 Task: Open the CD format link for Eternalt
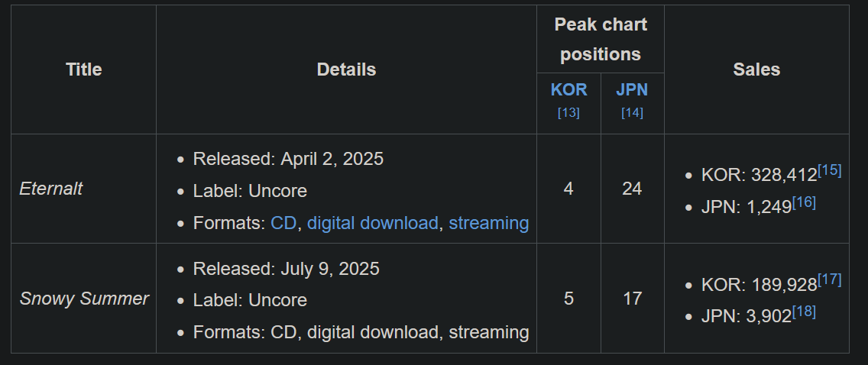click(283, 223)
